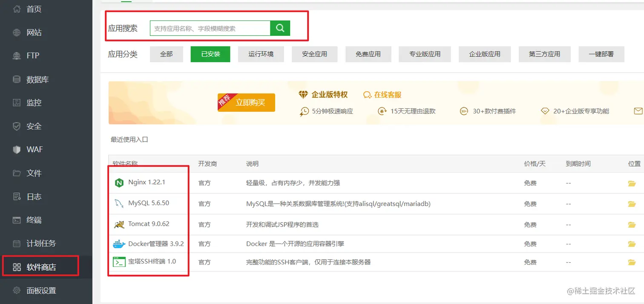The width and height of the screenshot is (644, 304).
Task: Click the envelope icon in banner
Action: point(638,111)
